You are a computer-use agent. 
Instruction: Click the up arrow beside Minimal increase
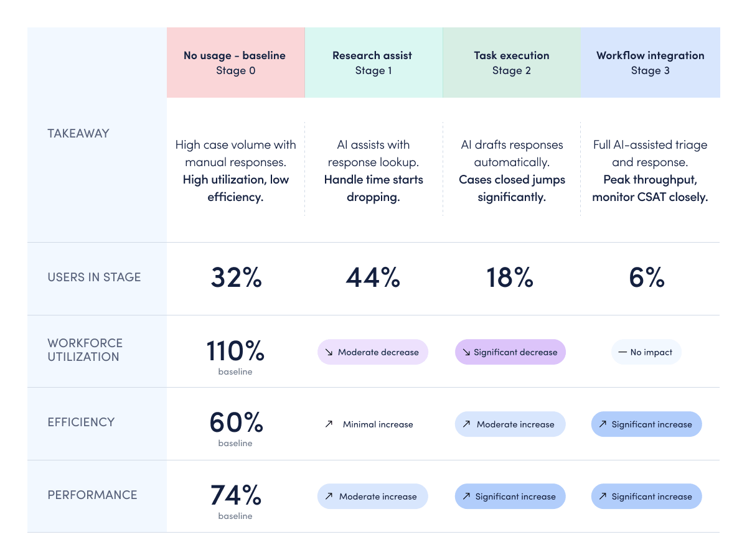[x=329, y=424]
